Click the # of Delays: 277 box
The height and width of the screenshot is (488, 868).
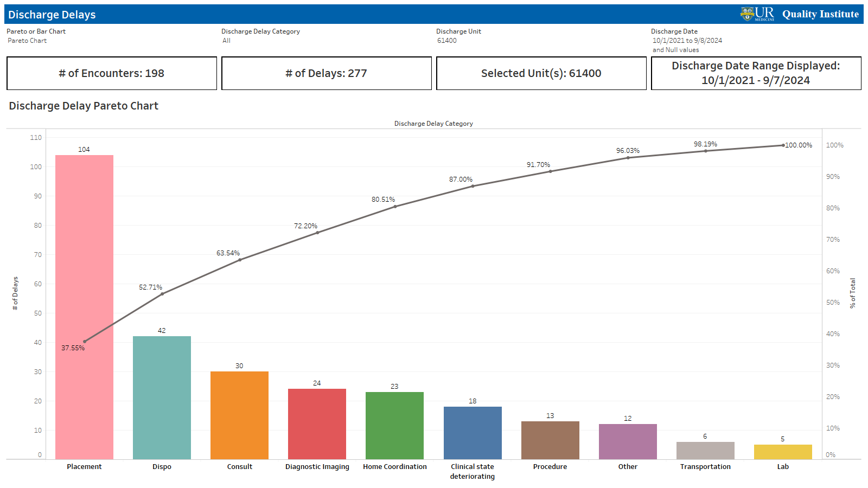[327, 73]
